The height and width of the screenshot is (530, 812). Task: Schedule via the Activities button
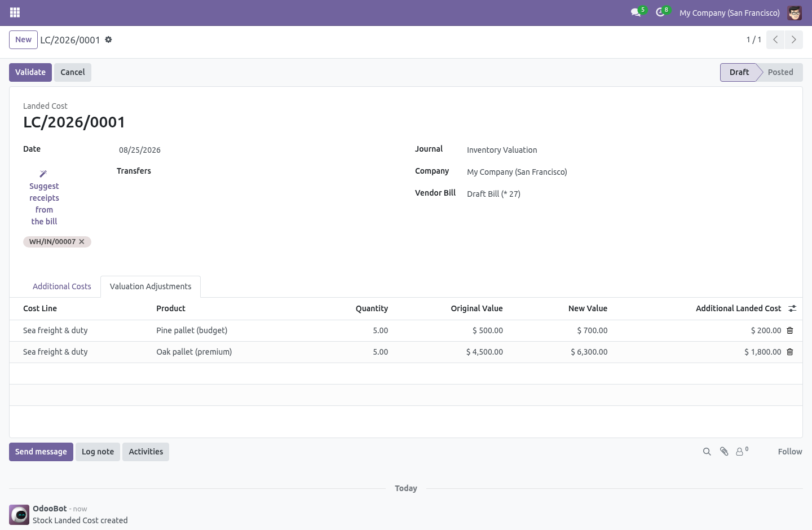145,452
